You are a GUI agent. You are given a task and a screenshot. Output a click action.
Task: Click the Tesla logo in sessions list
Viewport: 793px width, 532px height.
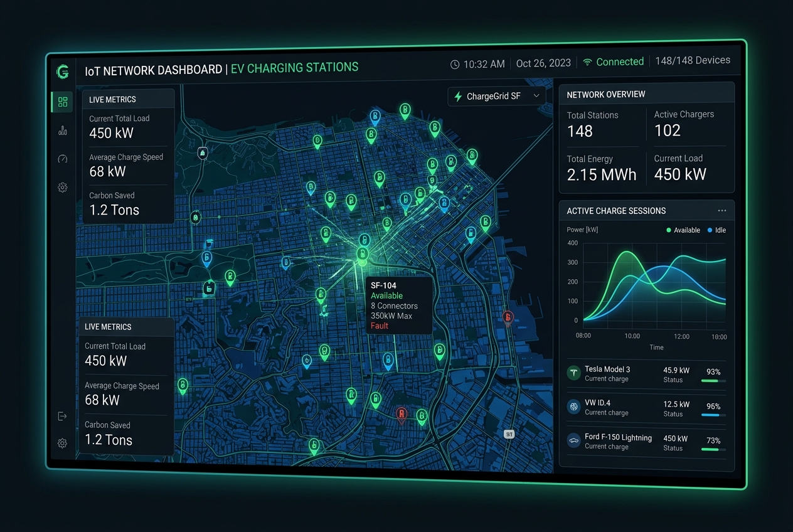coord(573,373)
